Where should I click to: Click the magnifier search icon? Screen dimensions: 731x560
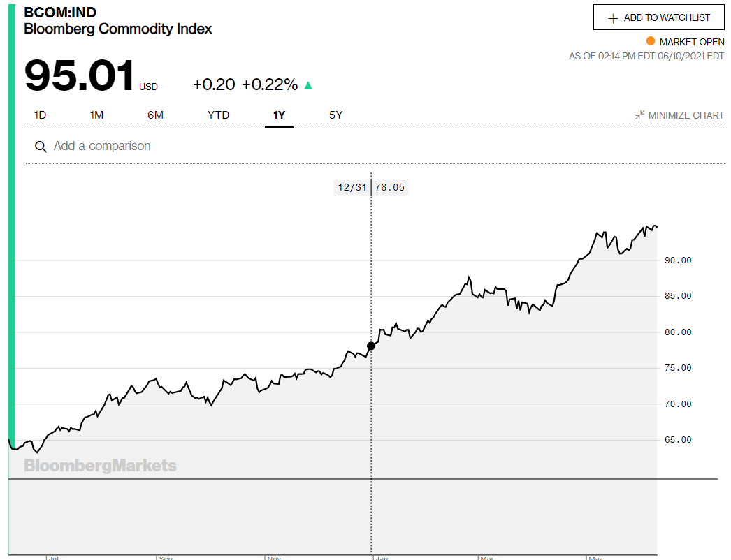pyautogui.click(x=41, y=147)
